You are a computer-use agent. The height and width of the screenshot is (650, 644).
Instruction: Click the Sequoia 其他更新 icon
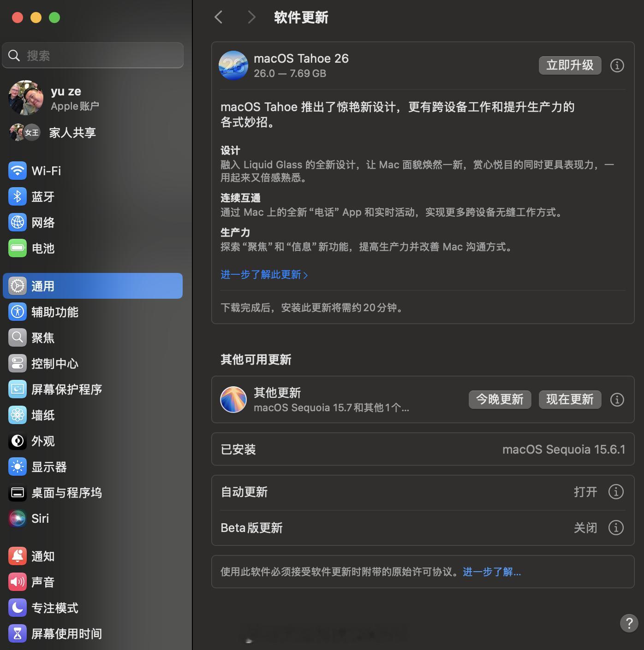(x=233, y=399)
